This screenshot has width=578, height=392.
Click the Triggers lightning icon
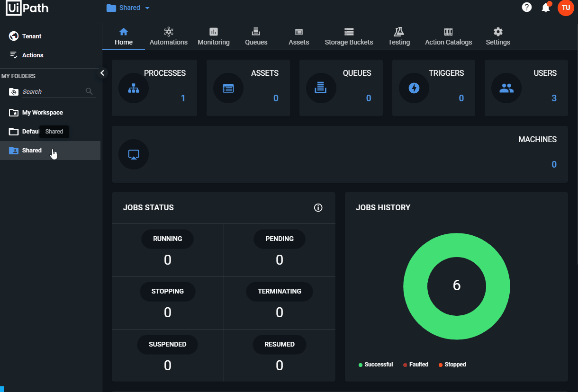(x=414, y=88)
